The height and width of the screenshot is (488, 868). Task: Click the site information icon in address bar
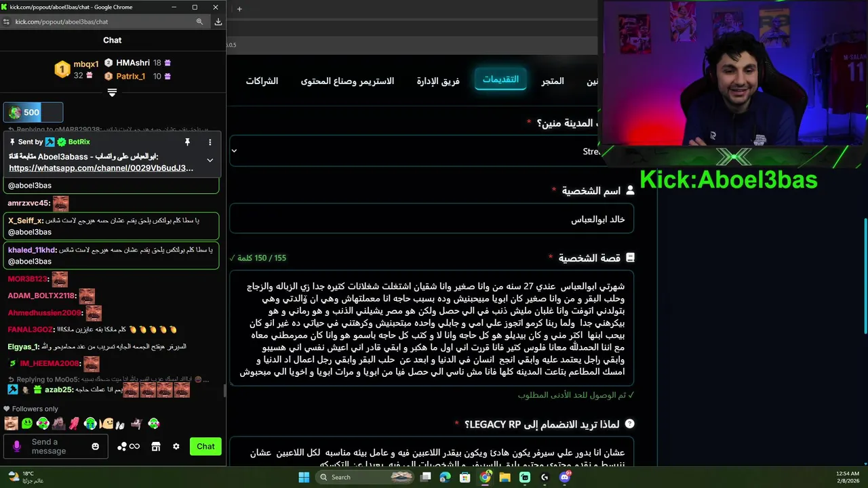coord(6,22)
